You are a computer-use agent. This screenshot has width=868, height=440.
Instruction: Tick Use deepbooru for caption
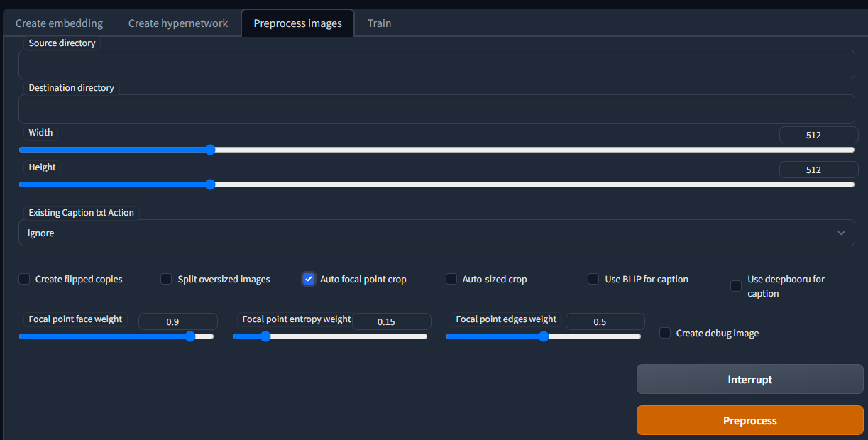pyautogui.click(x=736, y=286)
